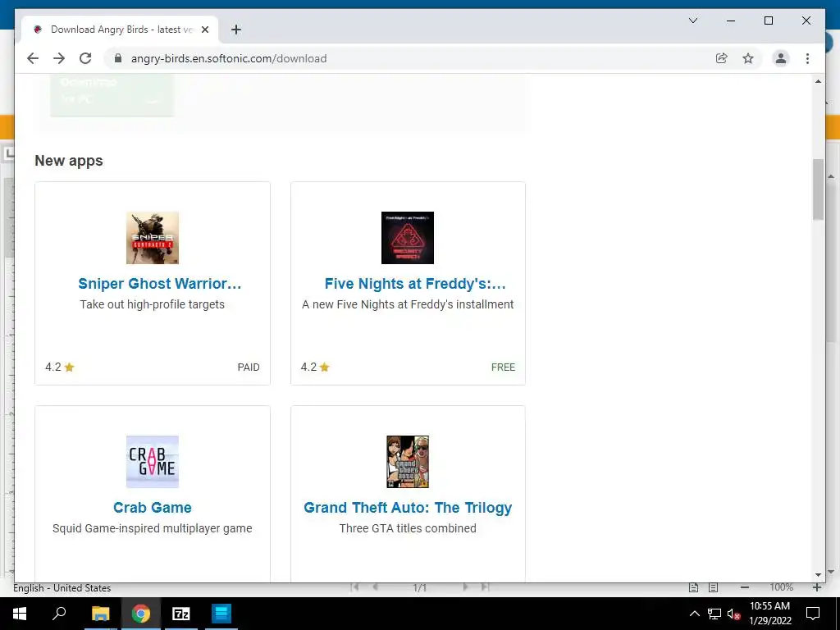Open Sniper Ghost Warrior title link
Viewport: 840px width, 630px height.
[160, 283]
